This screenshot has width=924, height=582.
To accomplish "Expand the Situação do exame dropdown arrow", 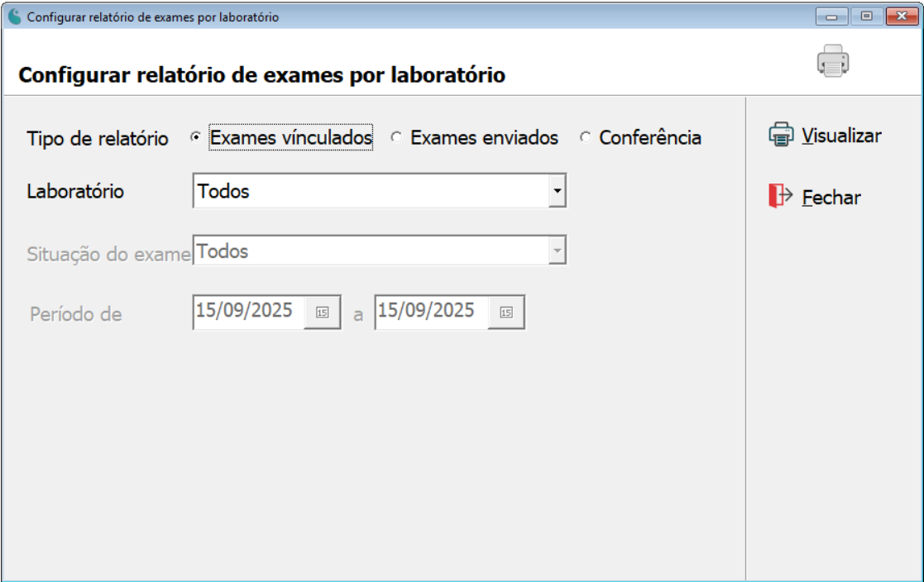I will pyautogui.click(x=557, y=250).
